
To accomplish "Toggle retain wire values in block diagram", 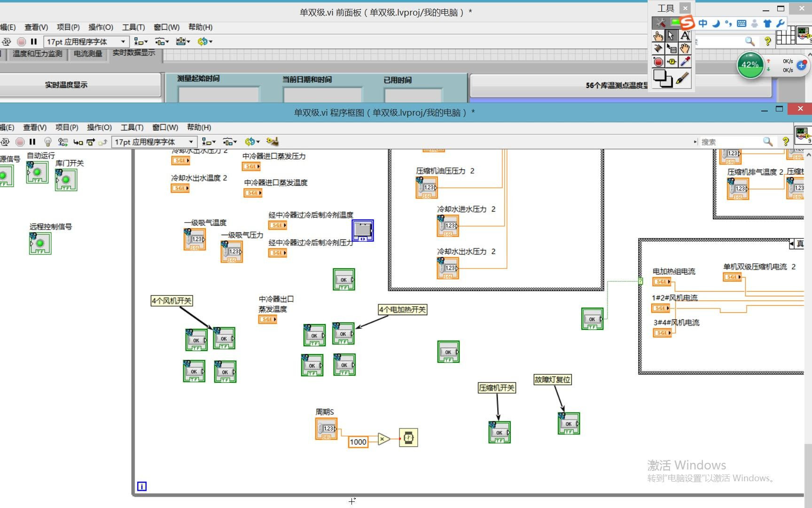I will (62, 142).
